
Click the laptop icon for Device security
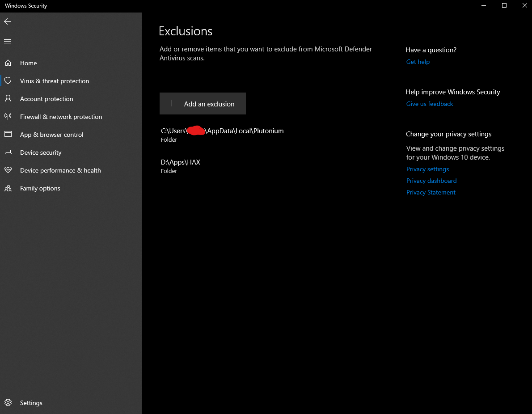pyautogui.click(x=8, y=152)
